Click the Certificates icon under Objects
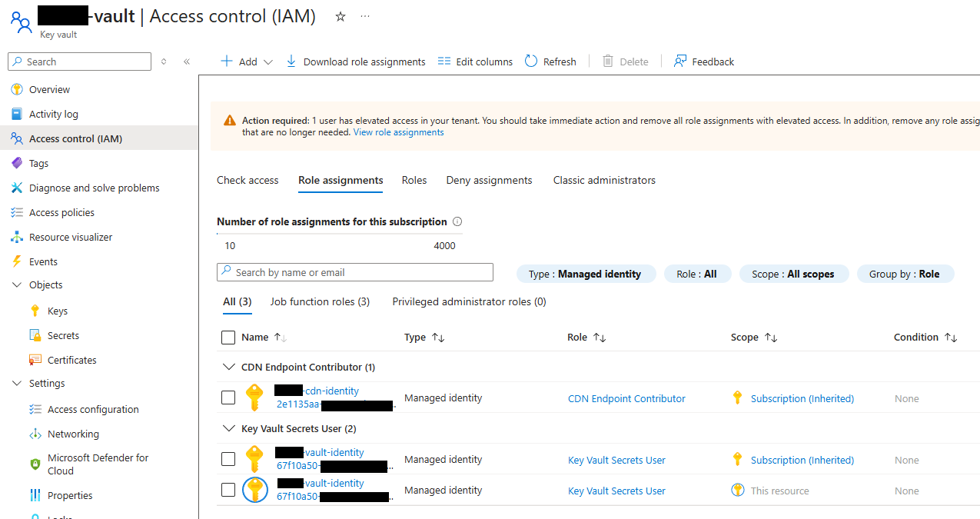This screenshot has width=980, height=519. click(35, 360)
